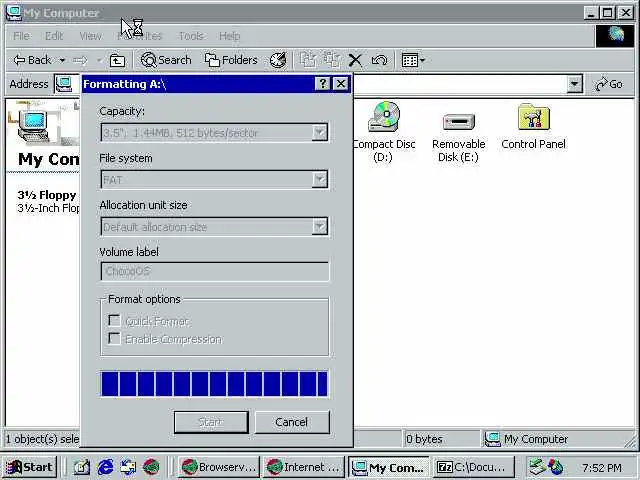
Task: Open the File menu
Action: point(21,36)
